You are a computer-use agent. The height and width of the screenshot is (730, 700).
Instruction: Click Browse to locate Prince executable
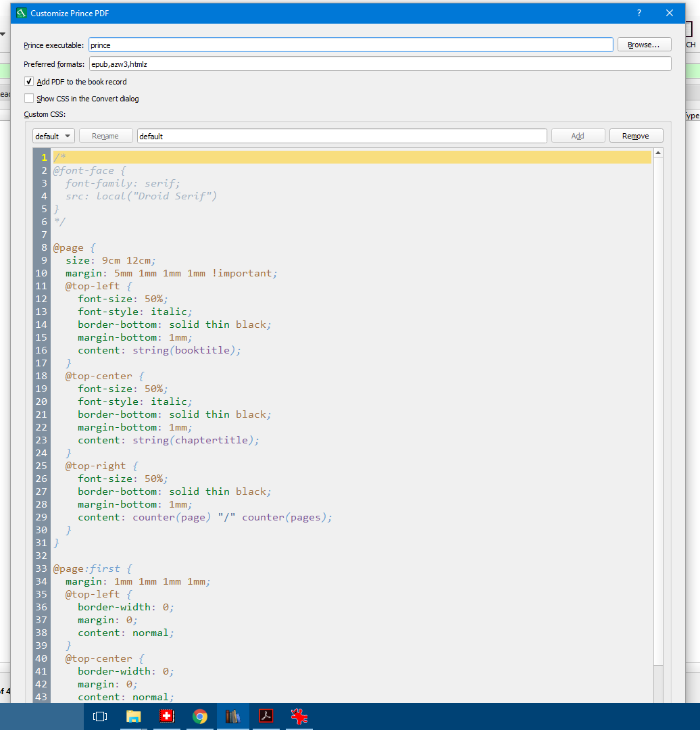click(644, 45)
